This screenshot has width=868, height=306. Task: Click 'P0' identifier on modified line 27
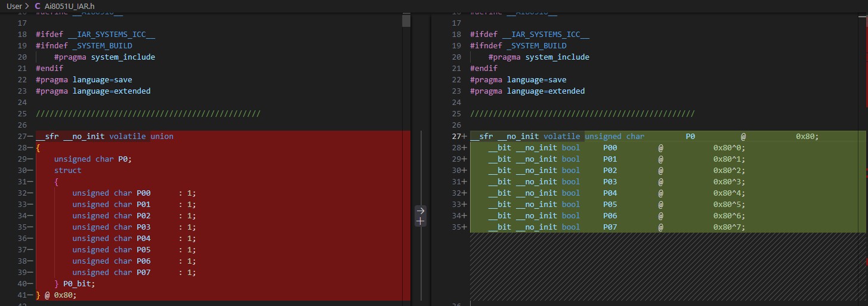click(690, 137)
